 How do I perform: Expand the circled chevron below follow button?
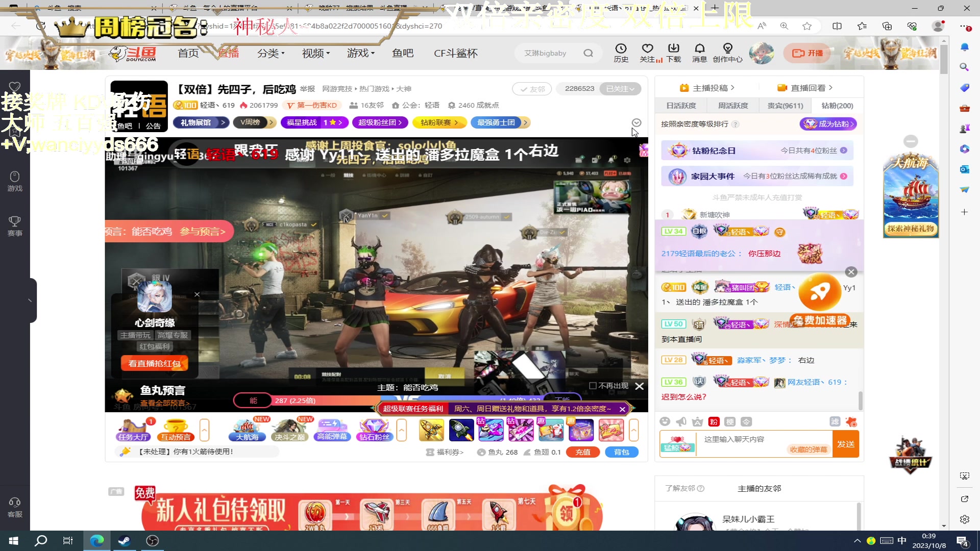click(636, 122)
